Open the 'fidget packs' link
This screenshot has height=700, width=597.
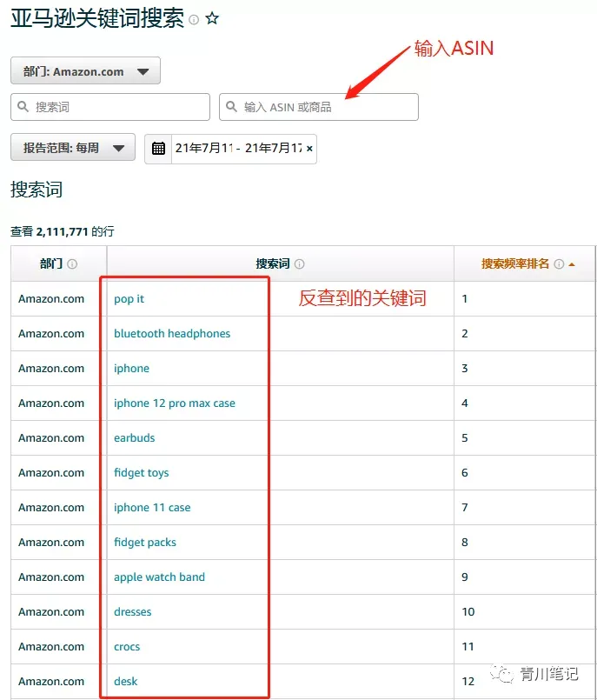pos(145,543)
